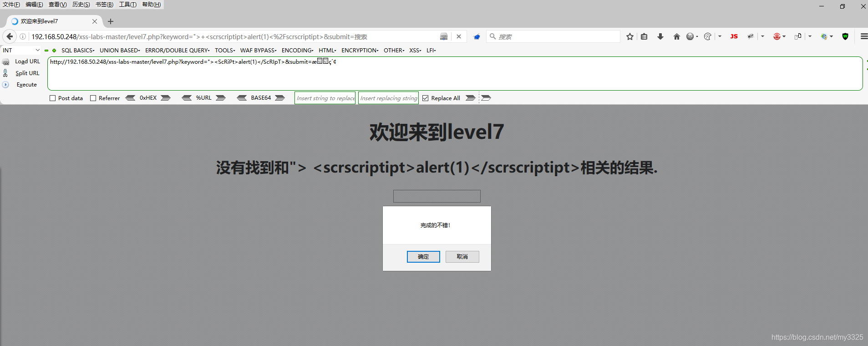The image size is (868, 346).
Task: Click the bug toolbar icon
Action: click(751, 36)
